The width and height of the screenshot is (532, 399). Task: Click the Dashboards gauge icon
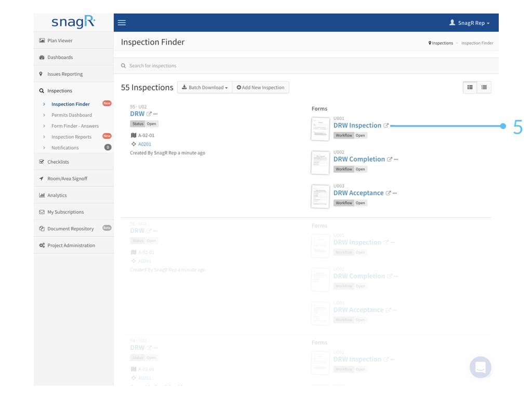[x=42, y=57]
